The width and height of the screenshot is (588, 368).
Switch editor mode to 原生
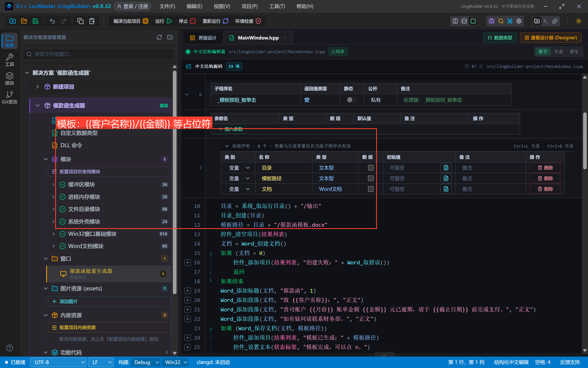point(574,52)
